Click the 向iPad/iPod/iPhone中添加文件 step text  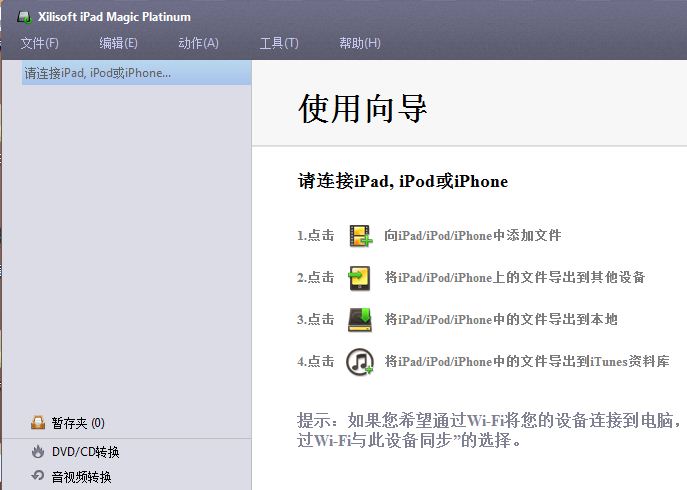(x=473, y=236)
